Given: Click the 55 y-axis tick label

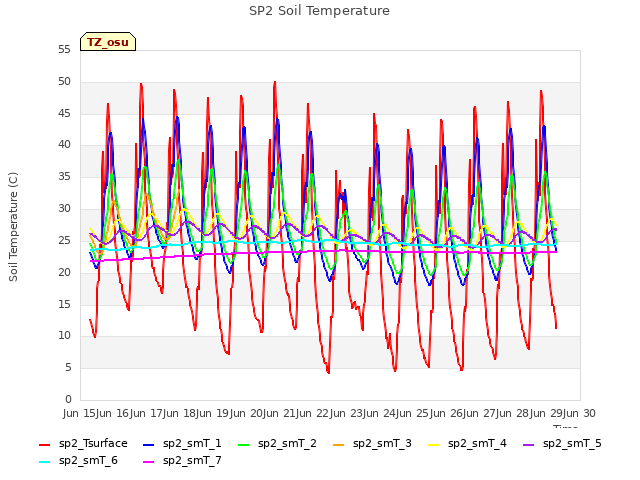Looking at the screenshot, I should pos(64,50).
